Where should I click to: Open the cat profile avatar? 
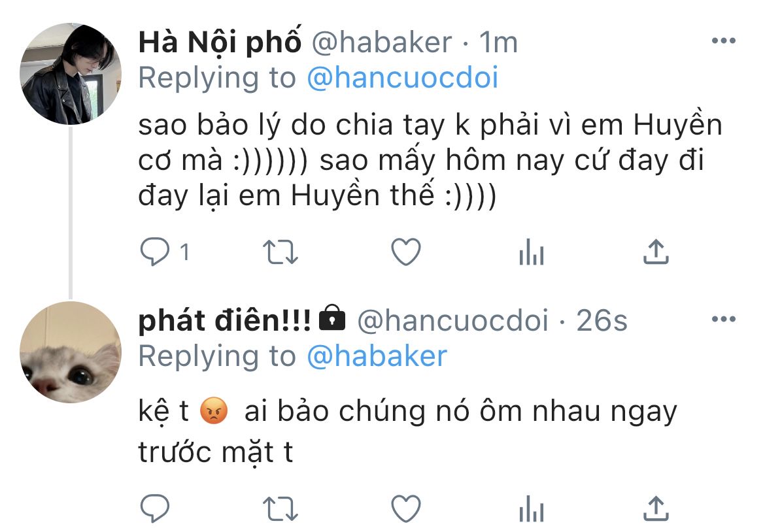[x=70, y=352]
